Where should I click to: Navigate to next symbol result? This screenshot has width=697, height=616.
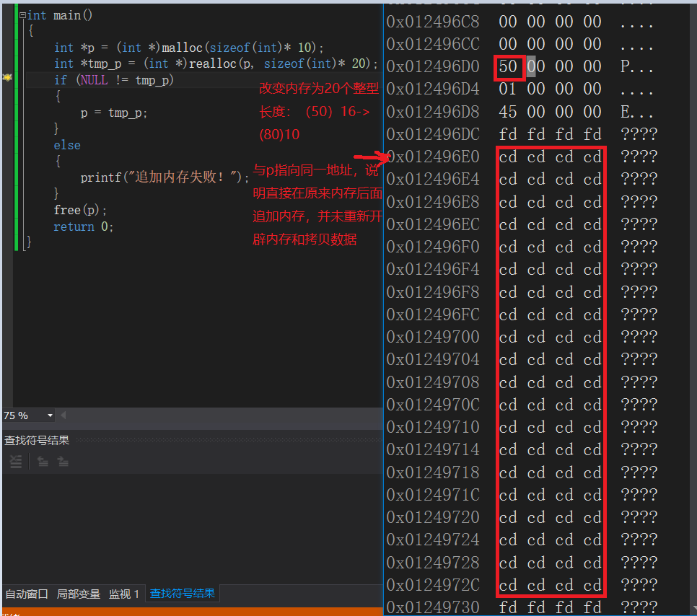(x=62, y=460)
